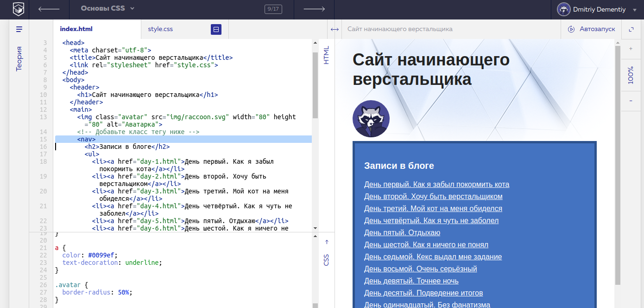Open the 9/17 task progress list

273,9
